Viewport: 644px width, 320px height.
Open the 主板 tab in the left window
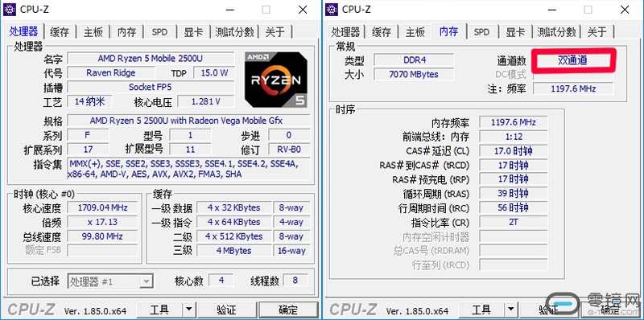click(x=93, y=32)
